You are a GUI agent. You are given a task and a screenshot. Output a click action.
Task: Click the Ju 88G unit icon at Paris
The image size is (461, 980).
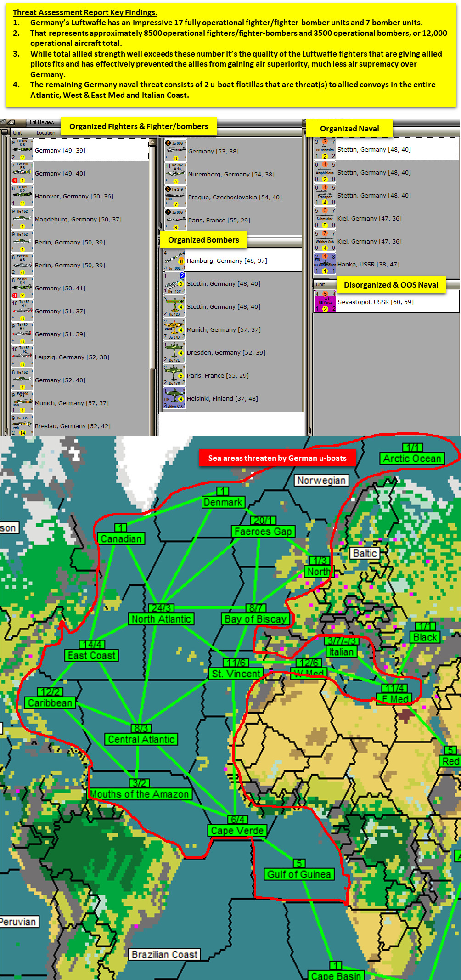click(175, 220)
